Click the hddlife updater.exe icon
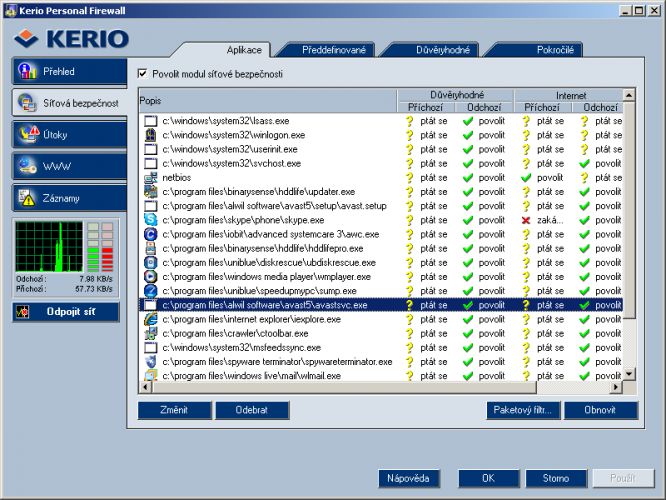Image resolution: width=666 pixels, height=500 pixels. click(150, 192)
